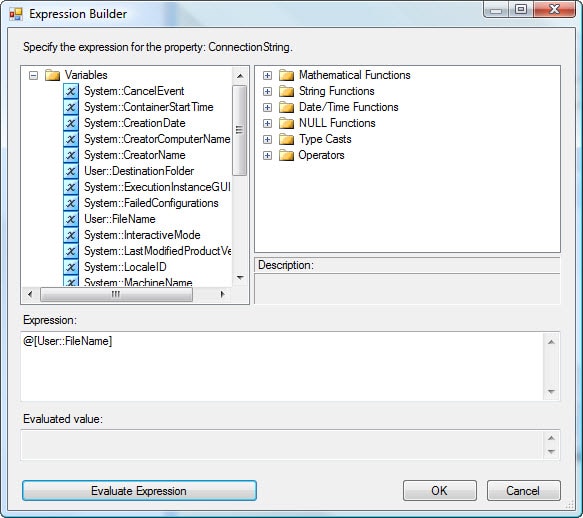
Task: Click the variables list horizontal scrollbar thumb
Action: coord(116,295)
